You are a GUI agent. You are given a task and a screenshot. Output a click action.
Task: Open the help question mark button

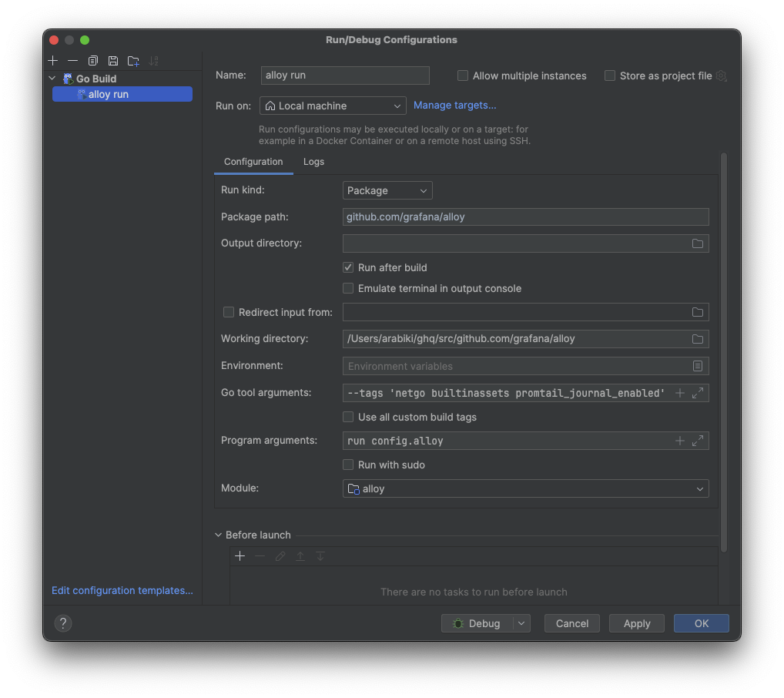click(x=63, y=623)
